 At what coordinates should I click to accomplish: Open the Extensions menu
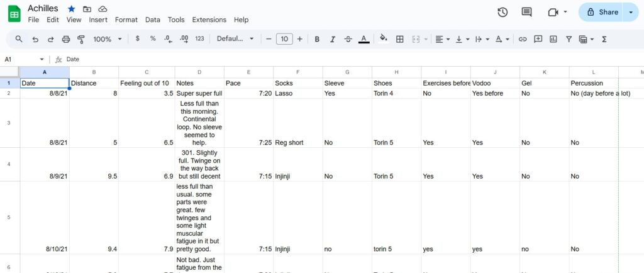pyautogui.click(x=209, y=19)
